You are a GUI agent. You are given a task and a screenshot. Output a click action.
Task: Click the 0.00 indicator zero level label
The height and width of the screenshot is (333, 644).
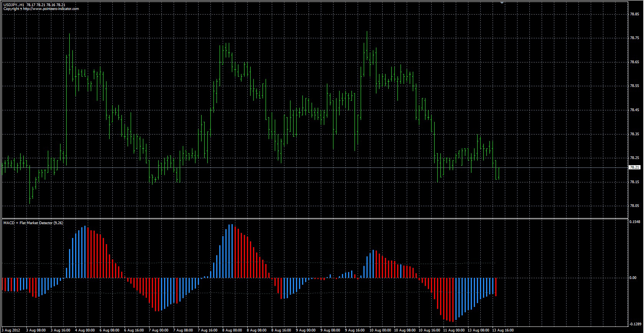tap(633, 278)
